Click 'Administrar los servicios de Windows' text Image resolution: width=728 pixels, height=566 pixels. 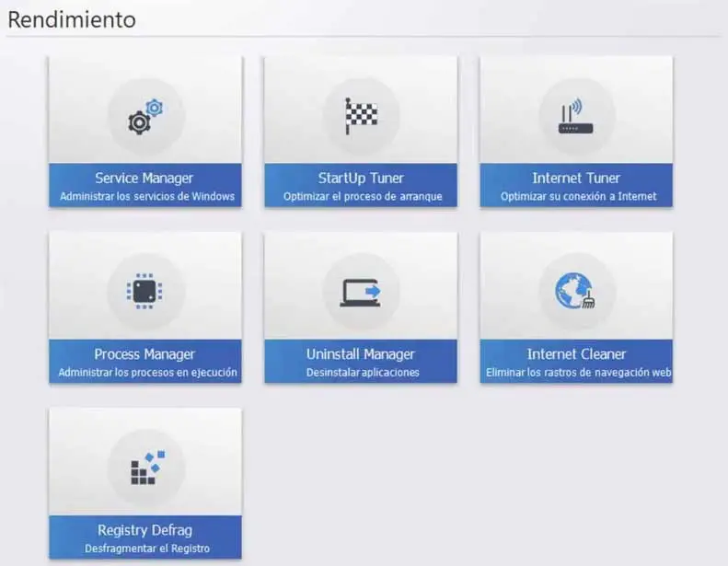[x=147, y=196]
